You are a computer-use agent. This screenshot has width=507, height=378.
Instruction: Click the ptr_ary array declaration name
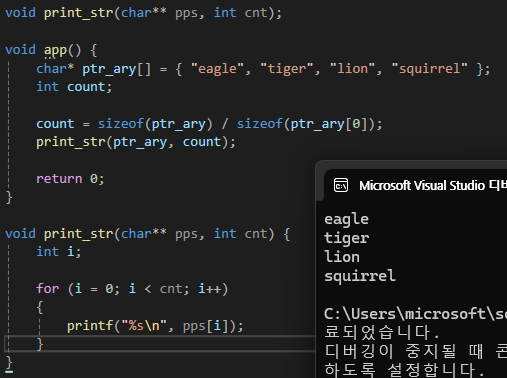[x=109, y=69]
